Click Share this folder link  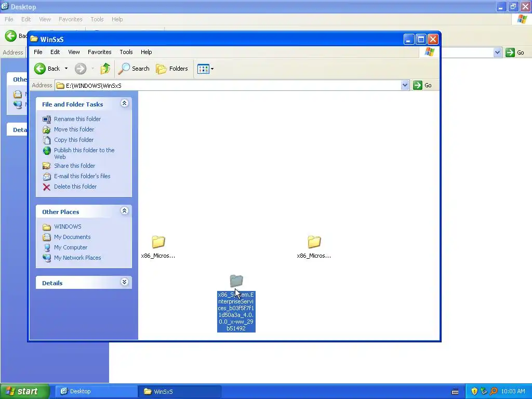tap(75, 166)
